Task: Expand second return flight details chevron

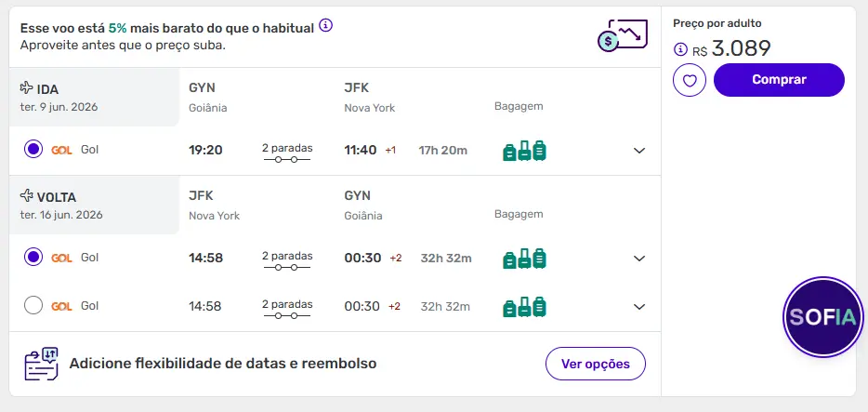Action: (x=639, y=306)
